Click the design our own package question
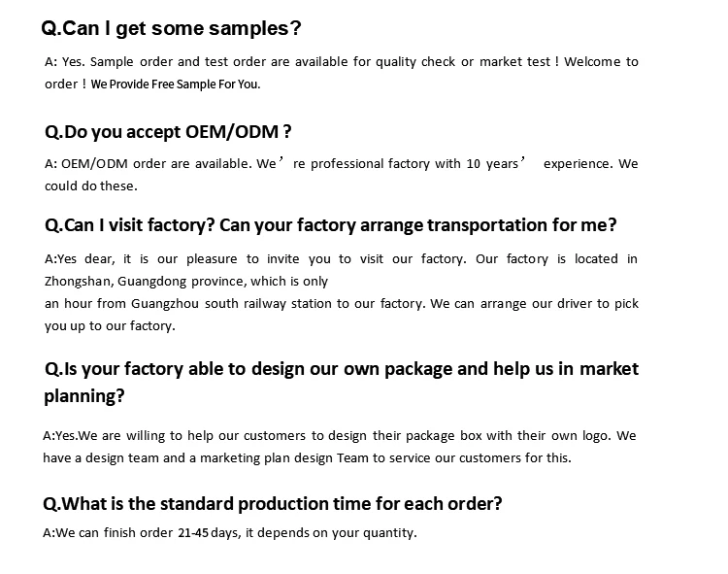The image size is (728, 574). (x=342, y=369)
